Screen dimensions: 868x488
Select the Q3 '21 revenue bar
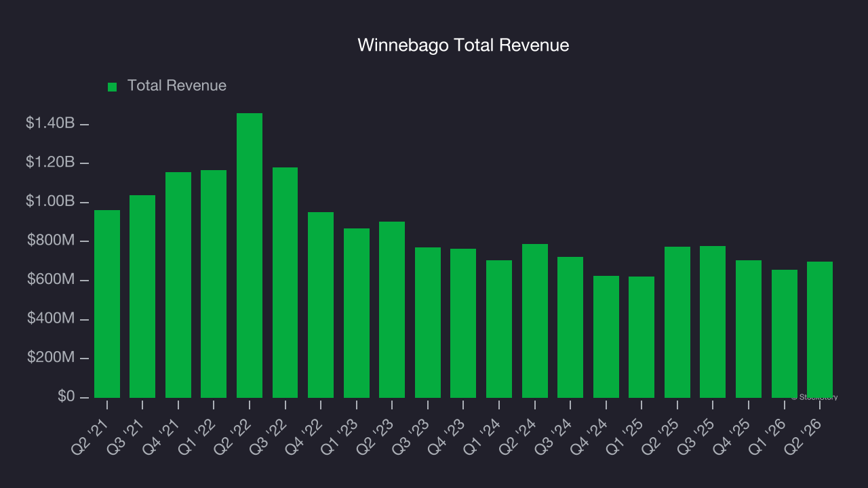(142, 296)
